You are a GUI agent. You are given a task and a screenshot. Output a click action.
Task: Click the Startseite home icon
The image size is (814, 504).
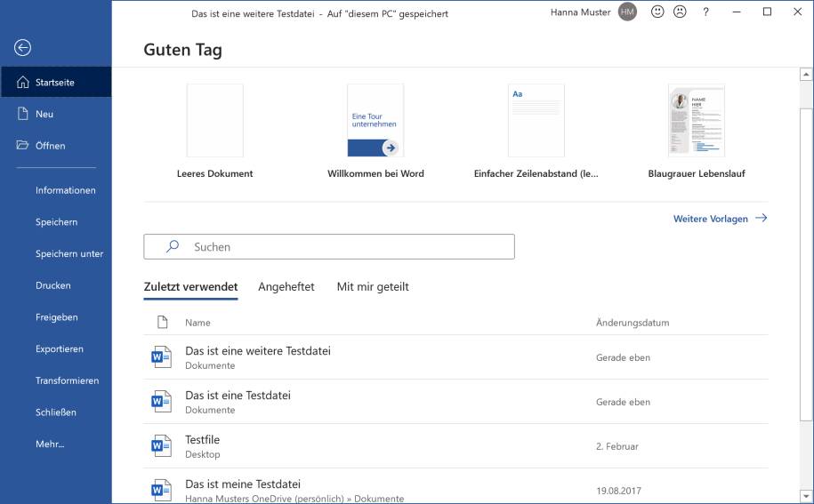[x=23, y=82]
